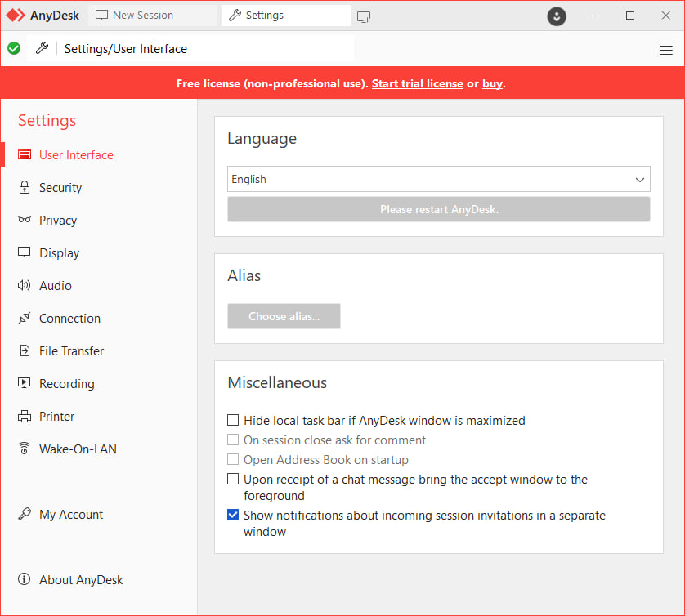The height and width of the screenshot is (616, 685).
Task: Switch to the New Session tab
Action: 143,16
